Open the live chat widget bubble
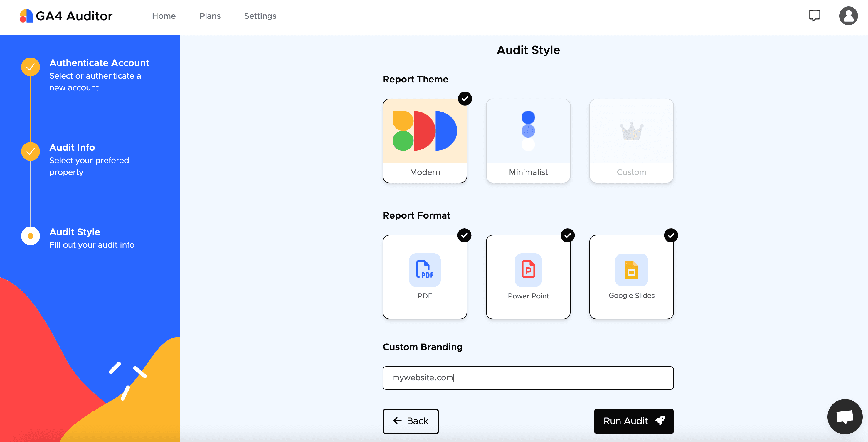868x442 pixels. point(845,416)
